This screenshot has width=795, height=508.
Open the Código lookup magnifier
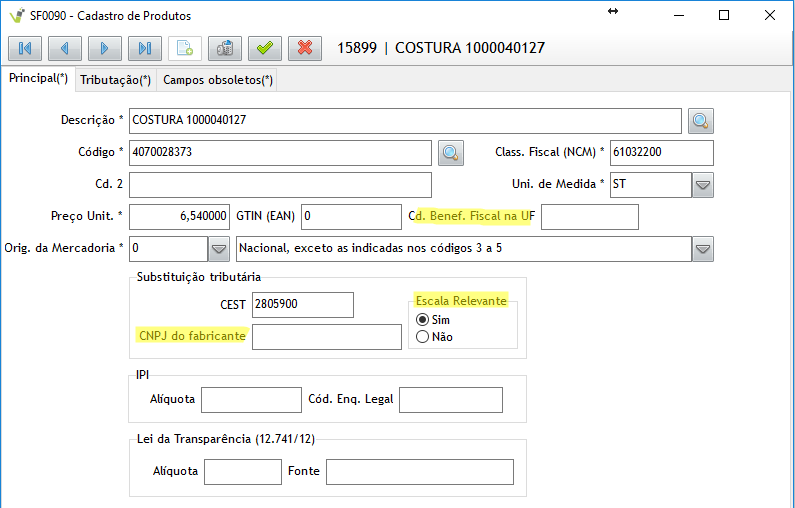click(451, 153)
